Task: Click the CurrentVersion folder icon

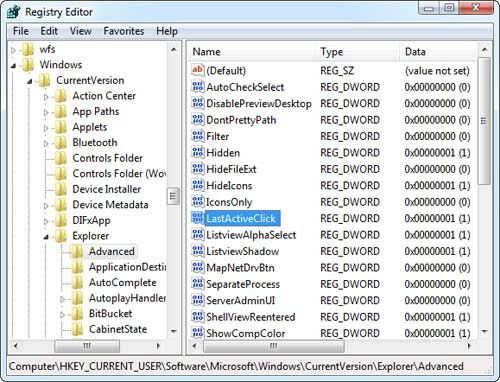Action: [44, 81]
